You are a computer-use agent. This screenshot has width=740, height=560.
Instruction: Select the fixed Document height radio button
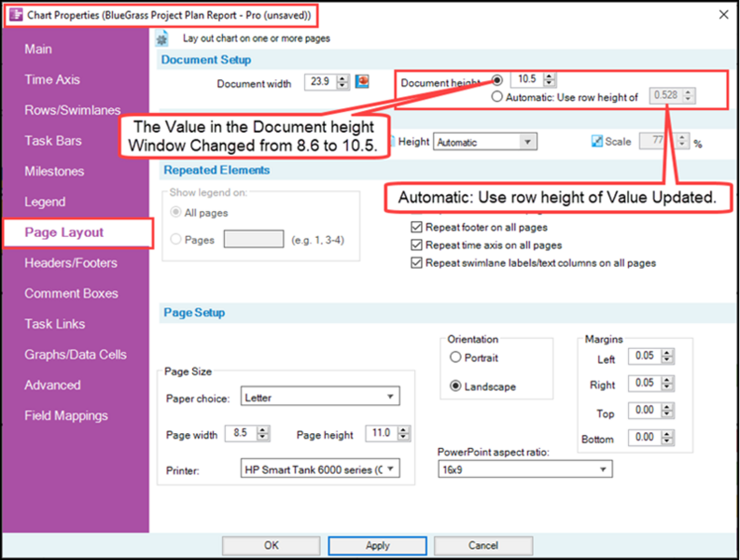(x=497, y=79)
